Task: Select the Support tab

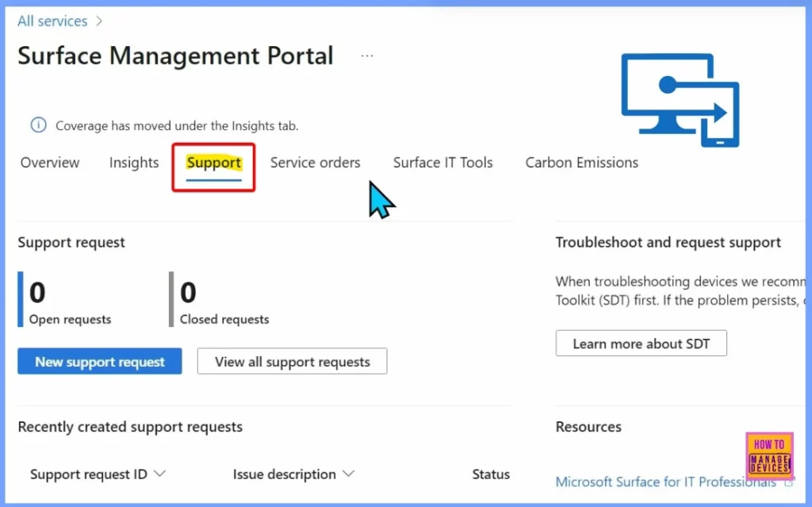Action: pyautogui.click(x=214, y=163)
